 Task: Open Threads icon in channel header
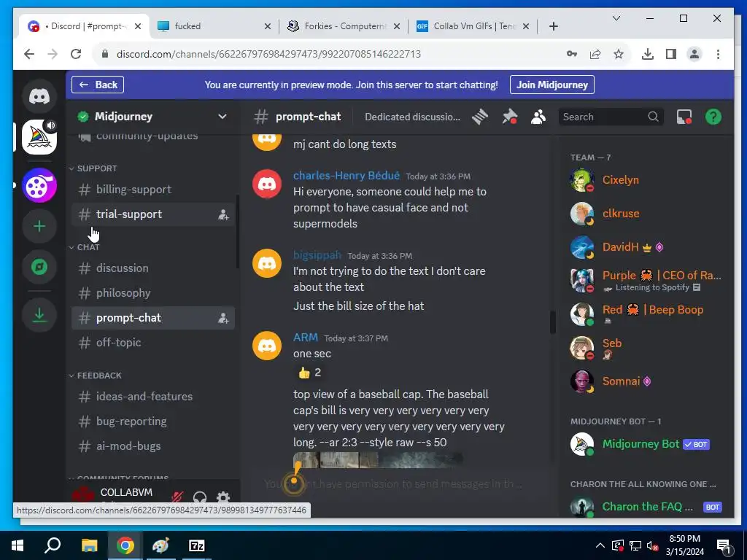480,117
